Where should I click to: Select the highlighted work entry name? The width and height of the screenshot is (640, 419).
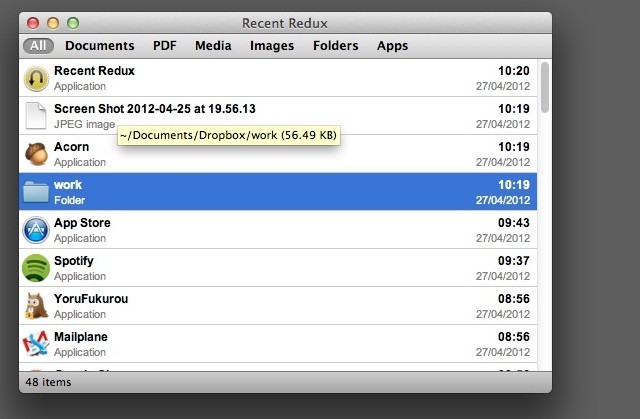pos(68,184)
